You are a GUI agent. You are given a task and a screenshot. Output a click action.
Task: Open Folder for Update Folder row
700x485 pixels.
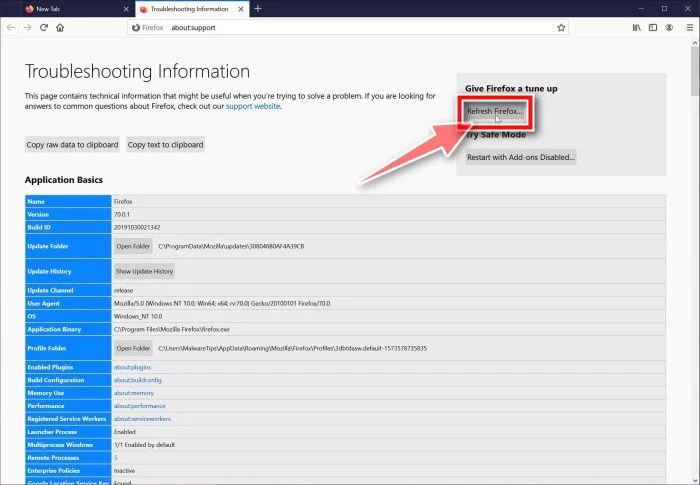pos(133,246)
